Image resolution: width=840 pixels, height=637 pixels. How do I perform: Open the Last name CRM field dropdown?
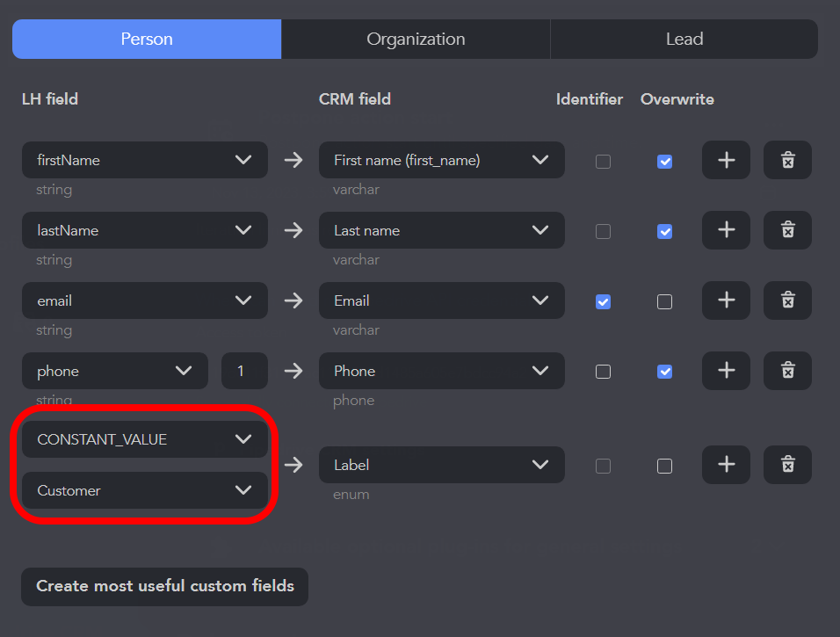pyautogui.click(x=441, y=230)
